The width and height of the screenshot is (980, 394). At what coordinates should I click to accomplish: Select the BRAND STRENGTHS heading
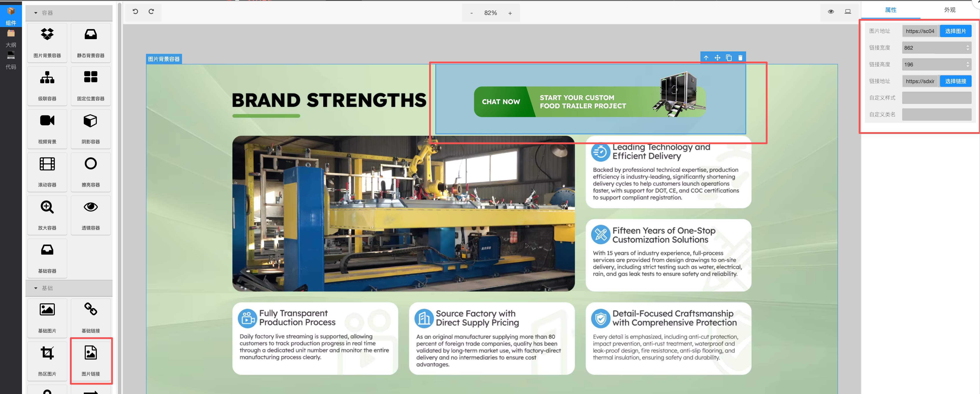pyautogui.click(x=329, y=100)
